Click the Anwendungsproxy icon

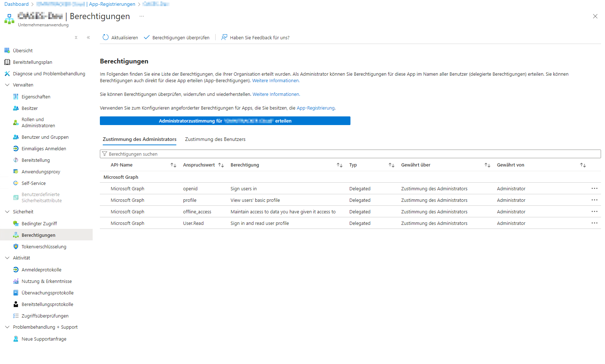coord(16,172)
